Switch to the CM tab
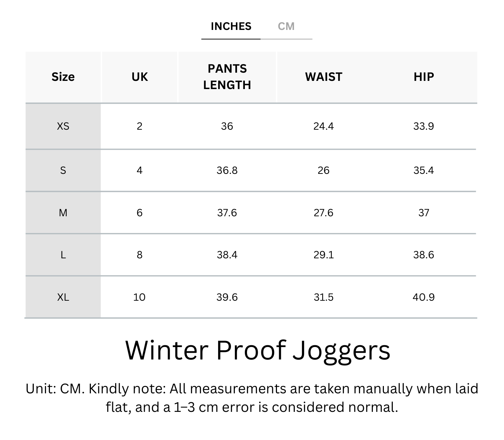 [286, 26]
